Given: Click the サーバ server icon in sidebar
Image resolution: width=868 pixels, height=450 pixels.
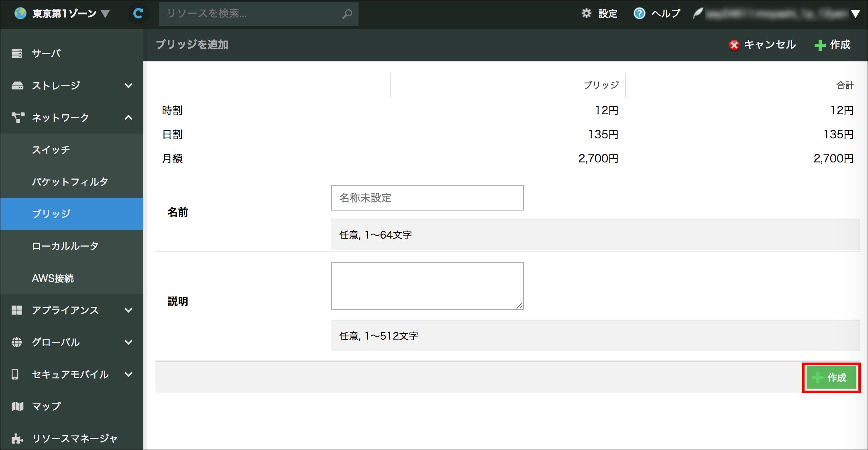Looking at the screenshot, I should pos(17,53).
